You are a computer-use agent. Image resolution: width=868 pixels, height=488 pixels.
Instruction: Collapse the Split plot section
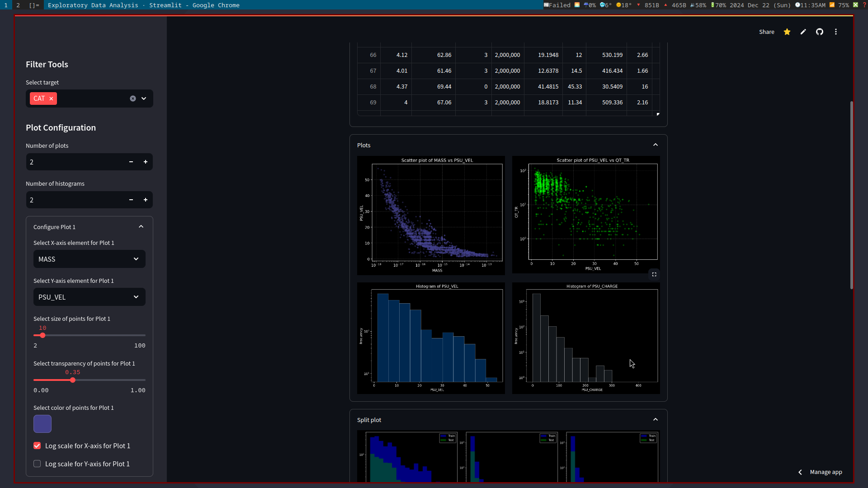click(x=655, y=420)
